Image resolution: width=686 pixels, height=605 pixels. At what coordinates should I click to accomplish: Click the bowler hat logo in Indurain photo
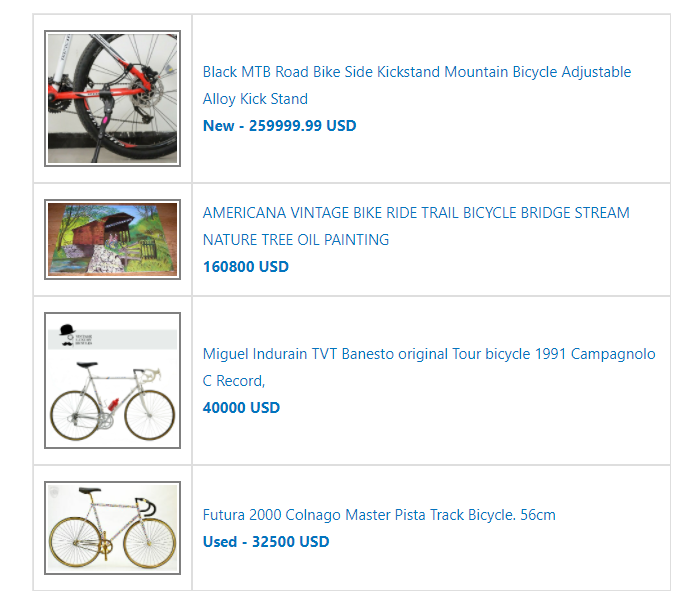[68, 336]
